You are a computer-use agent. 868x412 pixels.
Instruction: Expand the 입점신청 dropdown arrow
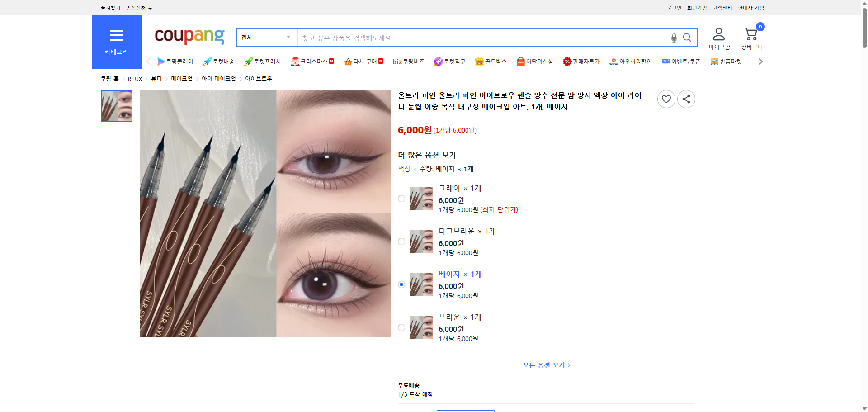pos(151,8)
